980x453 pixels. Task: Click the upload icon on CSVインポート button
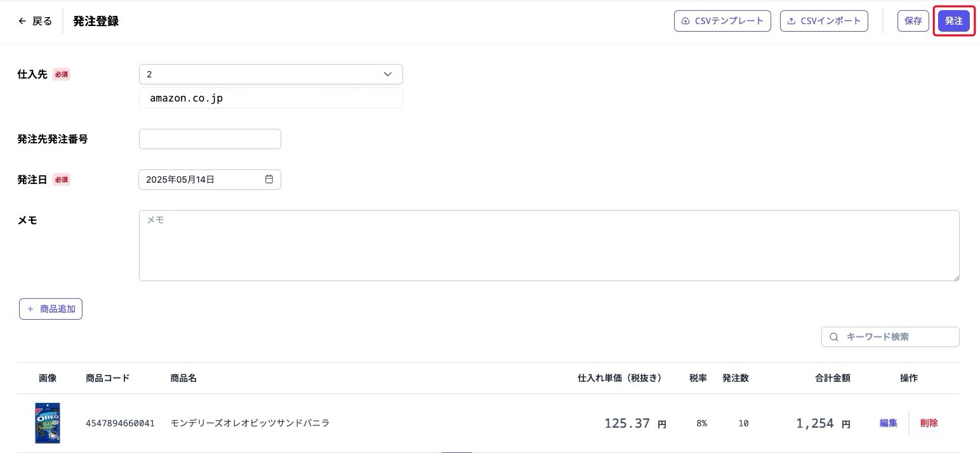pos(790,20)
